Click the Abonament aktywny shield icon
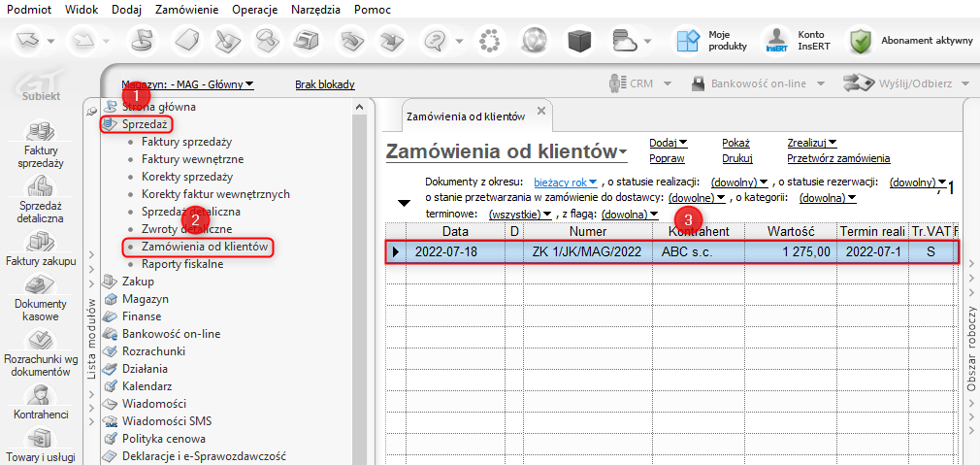980x465 pixels. tap(862, 41)
